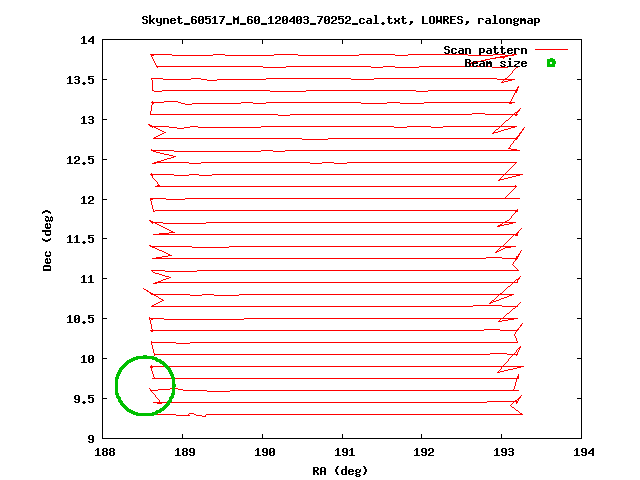Click the Dec axis value 12
Viewport: 640px width, 480px height.
click(x=87, y=200)
